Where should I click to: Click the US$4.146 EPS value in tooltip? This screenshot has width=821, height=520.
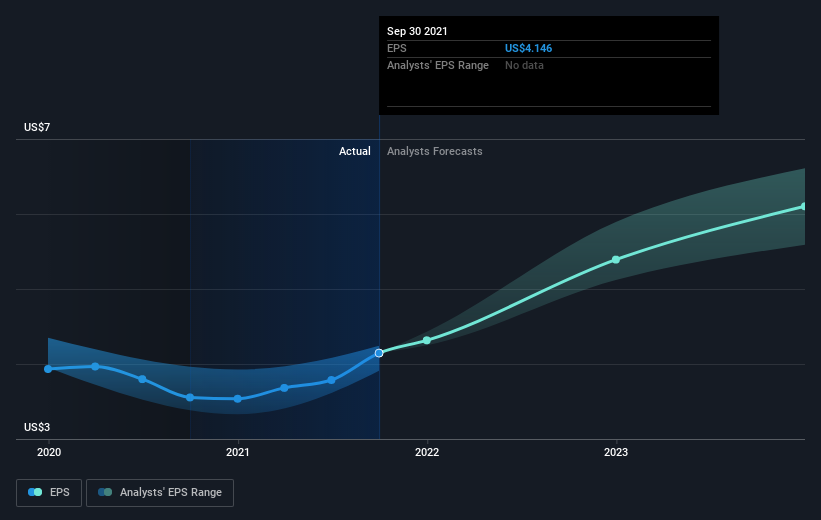point(528,48)
